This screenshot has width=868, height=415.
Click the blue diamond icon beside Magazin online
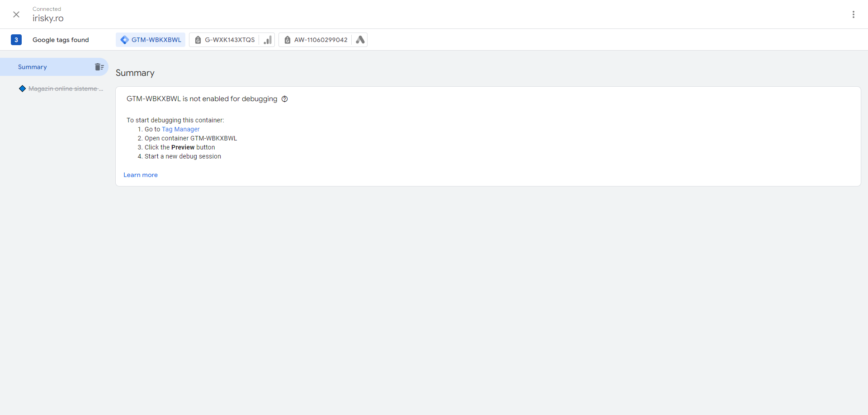pyautogui.click(x=22, y=89)
